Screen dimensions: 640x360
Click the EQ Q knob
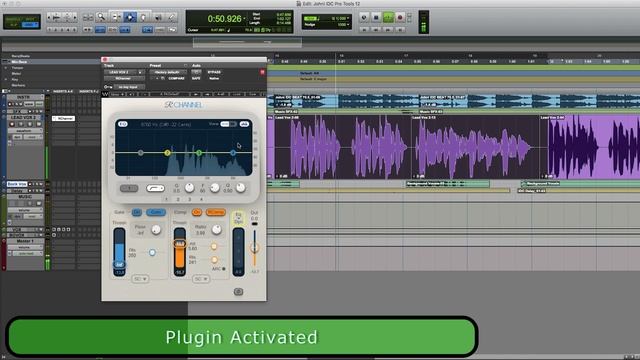(240, 188)
